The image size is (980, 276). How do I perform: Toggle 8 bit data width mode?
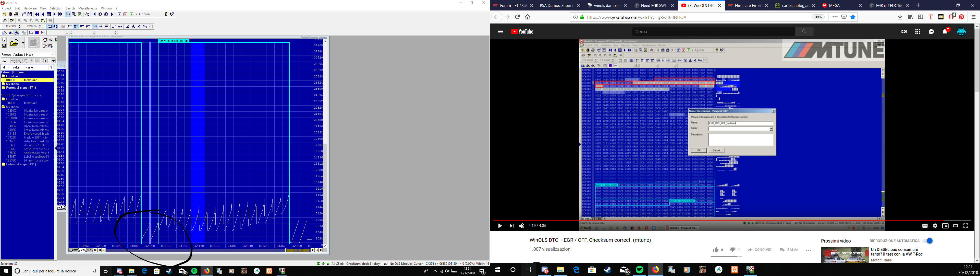[x=70, y=27]
